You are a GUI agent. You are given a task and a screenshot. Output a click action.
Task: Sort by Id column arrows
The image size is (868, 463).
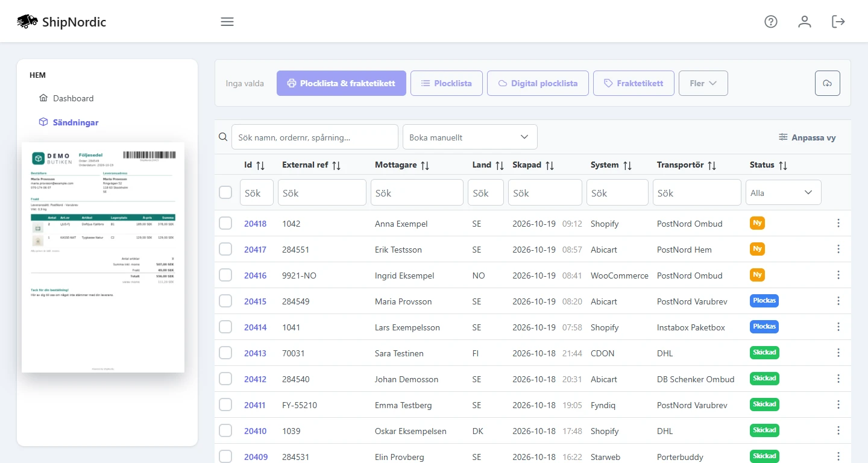point(260,165)
